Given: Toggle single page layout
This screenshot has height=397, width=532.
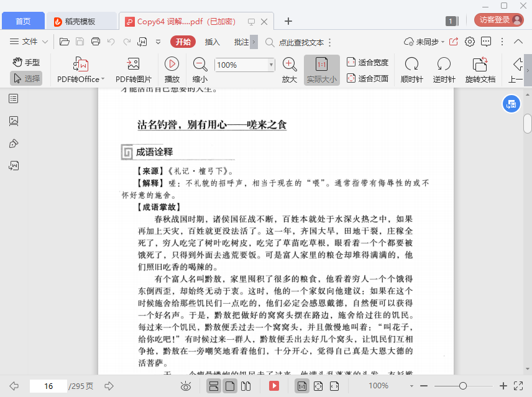Looking at the screenshot, I should 230,386.
